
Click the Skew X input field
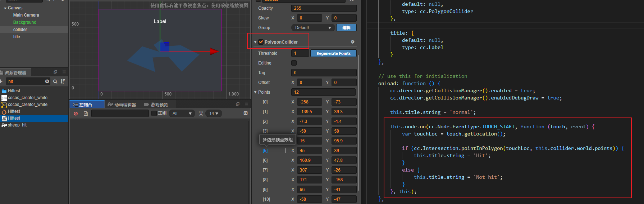tap(309, 18)
